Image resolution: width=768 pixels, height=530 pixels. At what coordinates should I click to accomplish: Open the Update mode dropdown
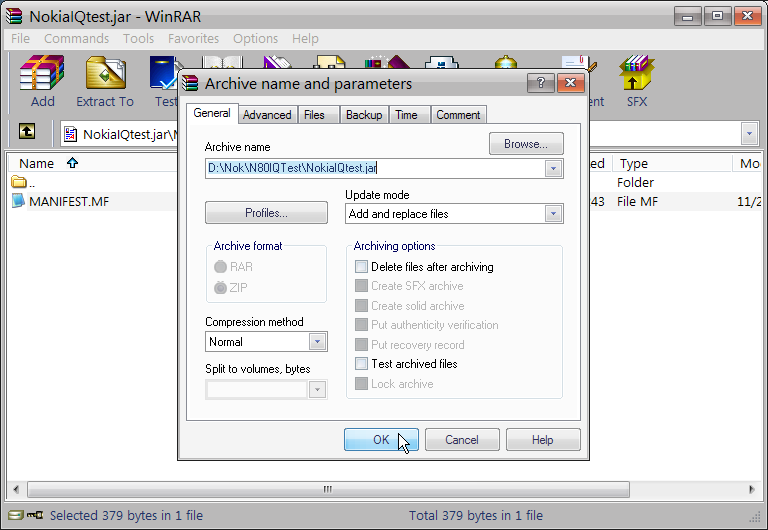pyautogui.click(x=553, y=214)
